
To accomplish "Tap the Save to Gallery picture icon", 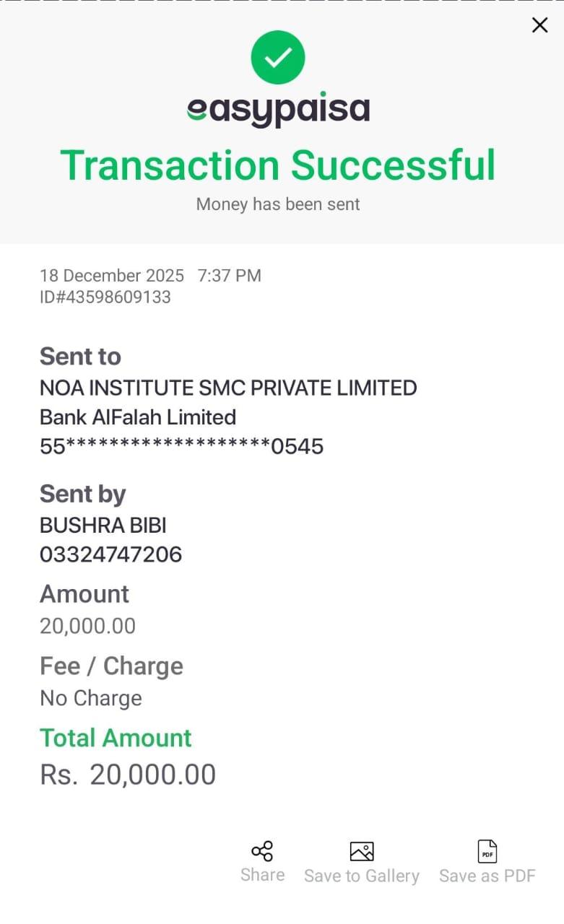I will point(361,851).
